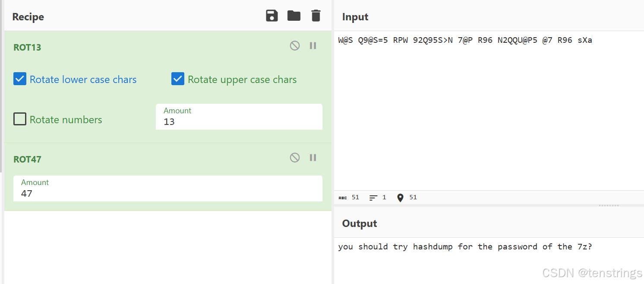Click the character count icon in the Input status bar

[343, 198]
